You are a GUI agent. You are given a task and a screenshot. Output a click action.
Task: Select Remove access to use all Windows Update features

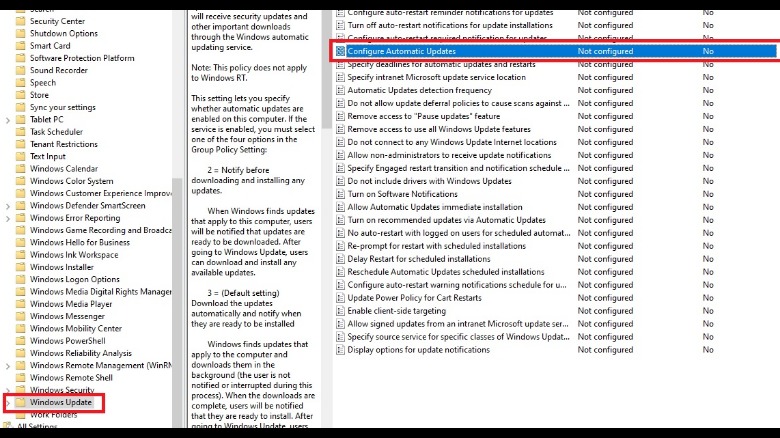tap(439, 129)
